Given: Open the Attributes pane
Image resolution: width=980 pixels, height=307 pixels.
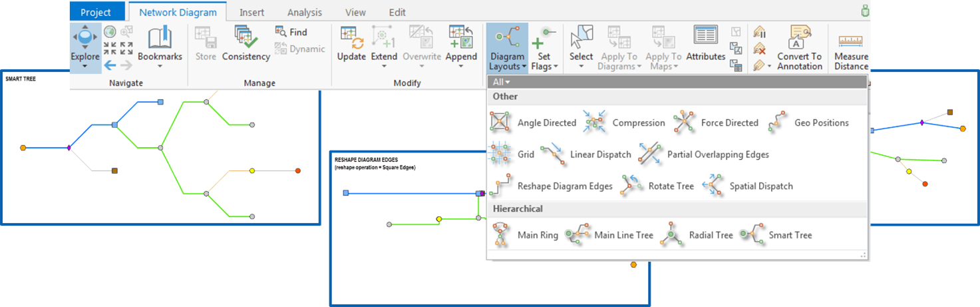Looking at the screenshot, I should coord(705,44).
